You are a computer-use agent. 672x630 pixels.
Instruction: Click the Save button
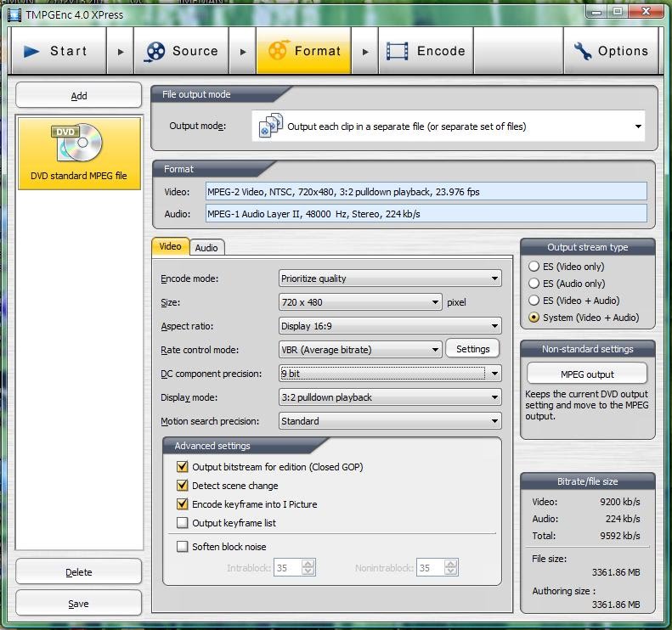point(79,604)
